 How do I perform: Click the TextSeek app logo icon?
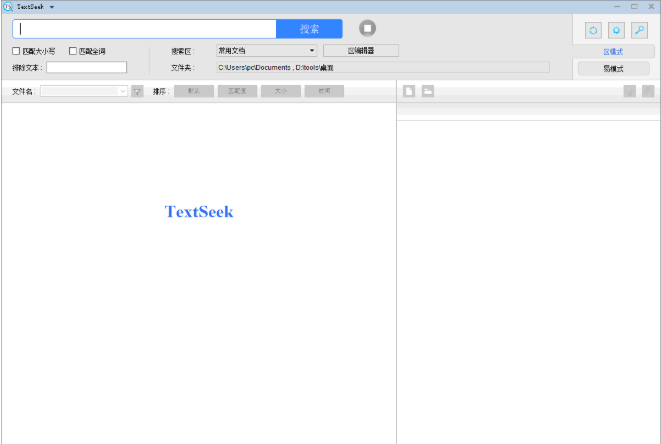[x=8, y=7]
